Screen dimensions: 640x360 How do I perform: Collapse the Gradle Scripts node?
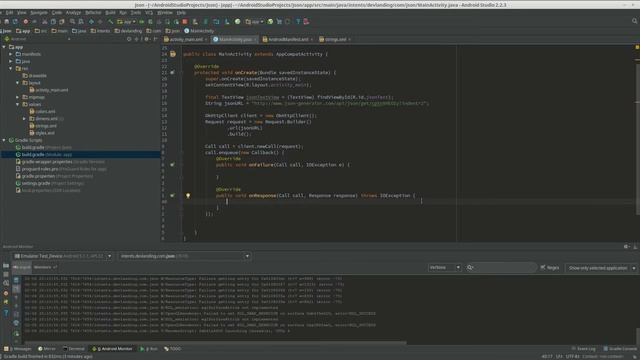(4, 140)
